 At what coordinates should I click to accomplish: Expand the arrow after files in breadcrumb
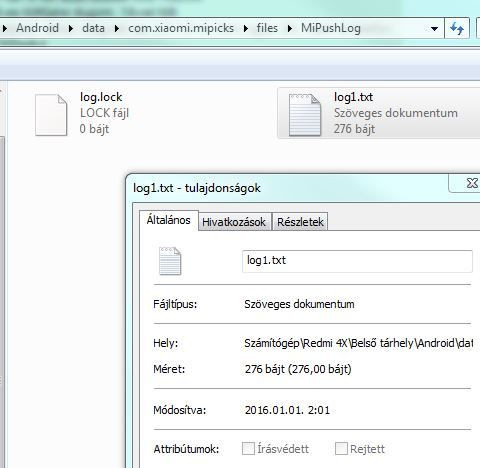click(x=290, y=29)
